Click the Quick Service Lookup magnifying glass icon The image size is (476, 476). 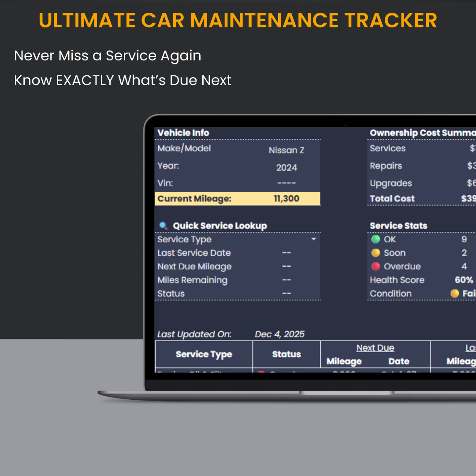pos(163,225)
